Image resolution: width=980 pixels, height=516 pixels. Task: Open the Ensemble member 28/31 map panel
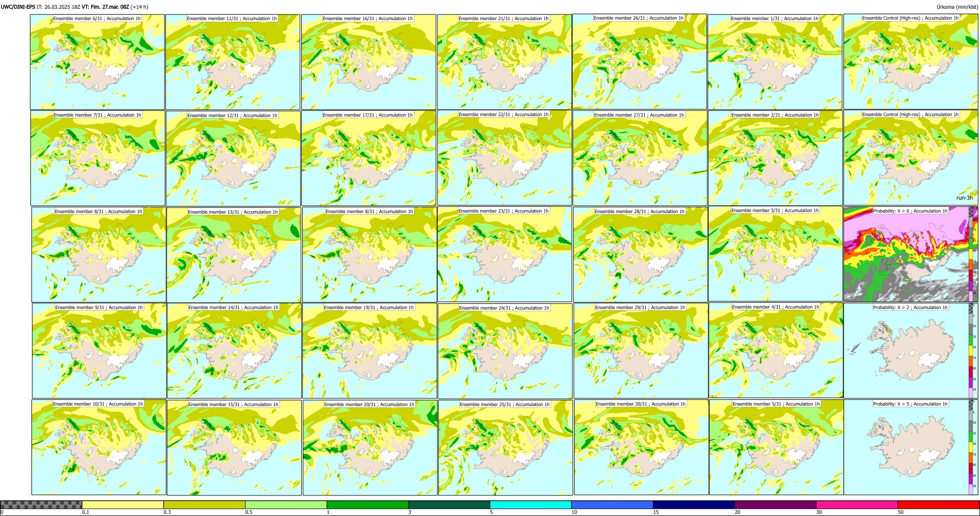[640, 254]
